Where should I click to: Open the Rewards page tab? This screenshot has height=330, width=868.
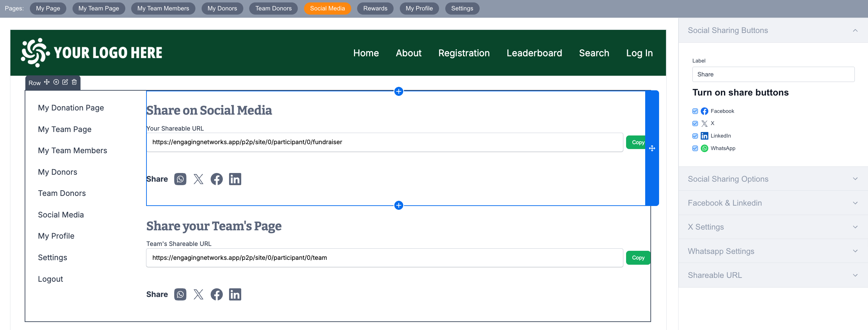click(375, 8)
